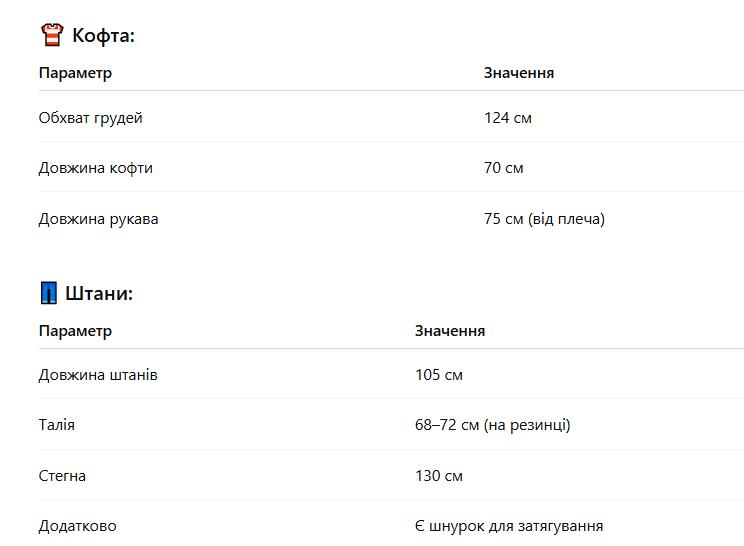Click the 68–72 см (на резинці) value
Viewport: 744px width, 546px height.
(493, 425)
